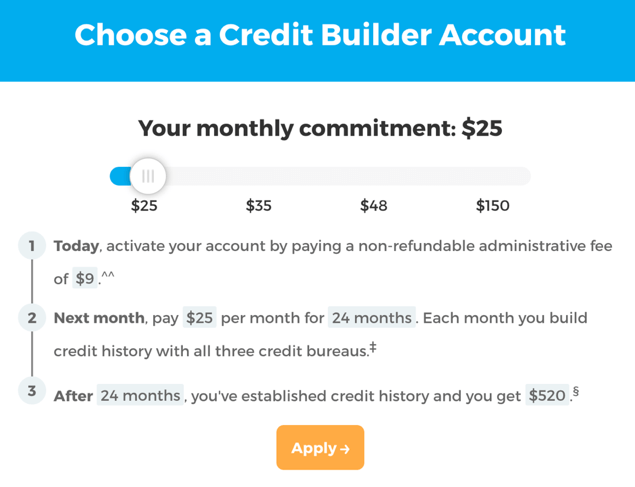Click the 24 months value following "After"

pyautogui.click(x=140, y=395)
